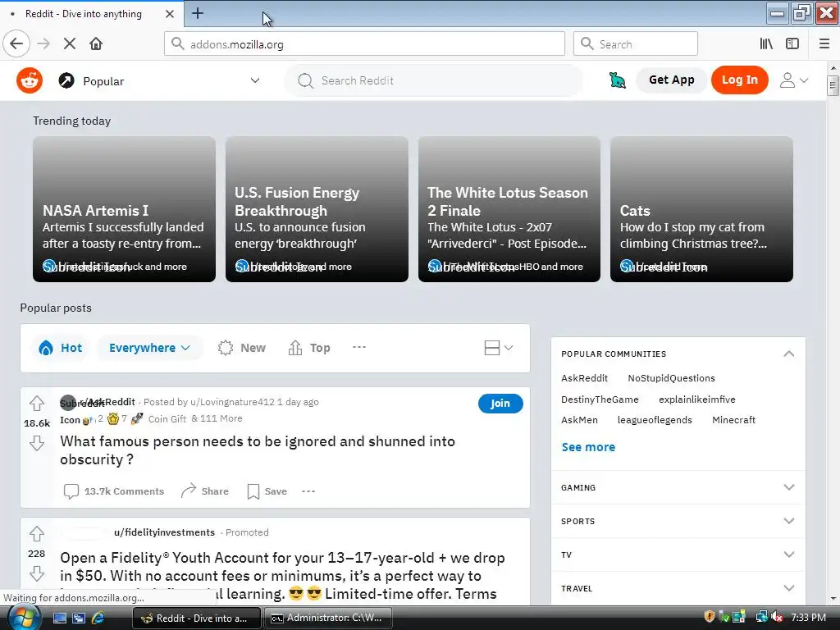Image resolution: width=840 pixels, height=630 pixels.
Task: Click the Log In button
Action: coord(739,80)
